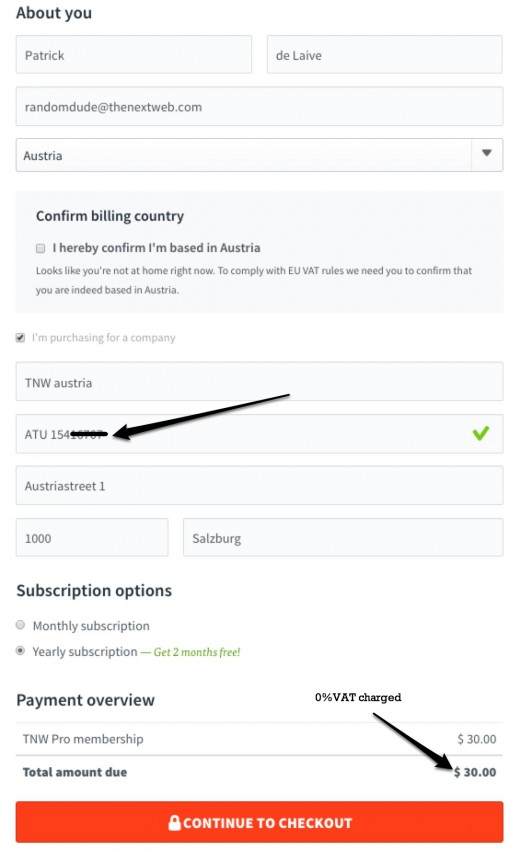Toggle I'm purchasing for a company checkbox
The width and height of the screenshot is (520, 851).
[x=20, y=338]
